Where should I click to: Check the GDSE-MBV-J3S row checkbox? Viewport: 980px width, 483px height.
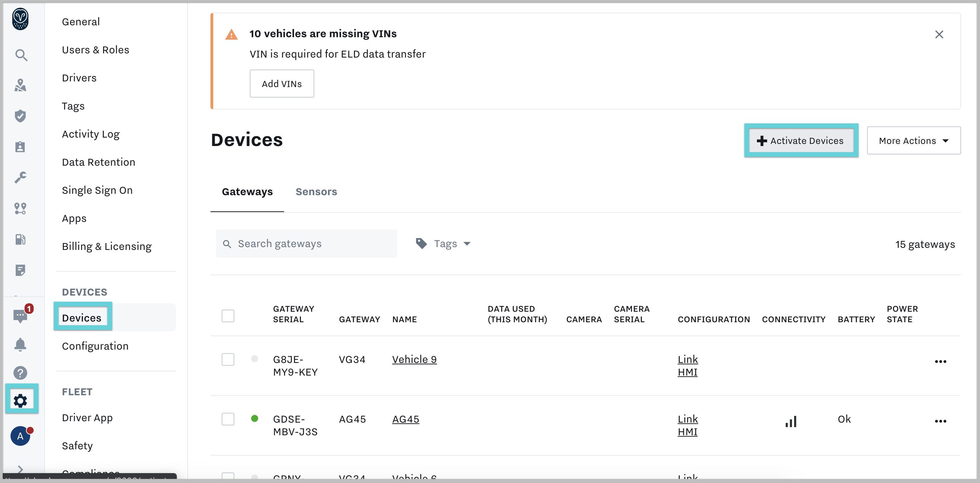point(228,419)
